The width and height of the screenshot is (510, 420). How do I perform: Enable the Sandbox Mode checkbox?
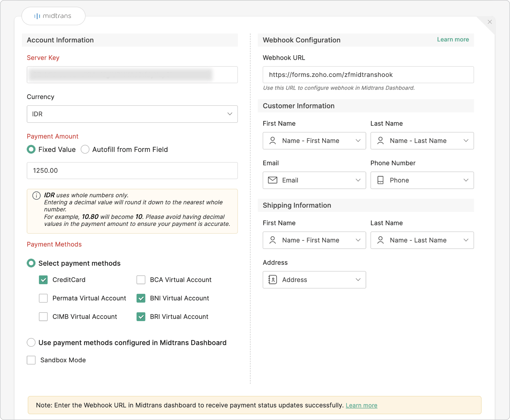click(x=31, y=360)
